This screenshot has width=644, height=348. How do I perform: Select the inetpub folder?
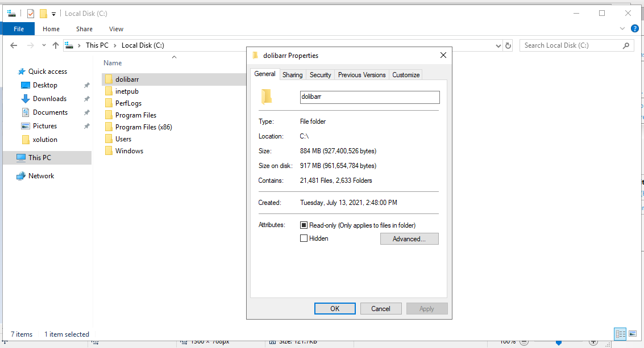click(127, 91)
